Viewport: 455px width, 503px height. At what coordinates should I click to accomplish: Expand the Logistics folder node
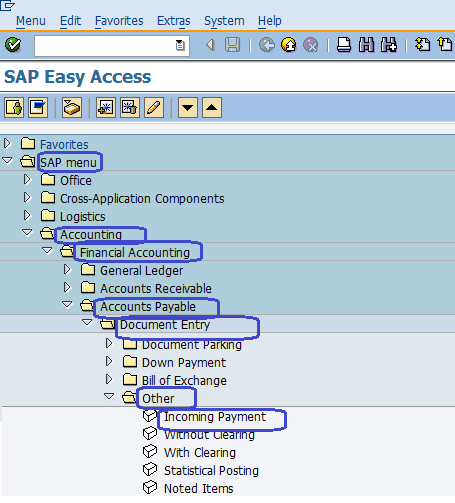coord(27,215)
